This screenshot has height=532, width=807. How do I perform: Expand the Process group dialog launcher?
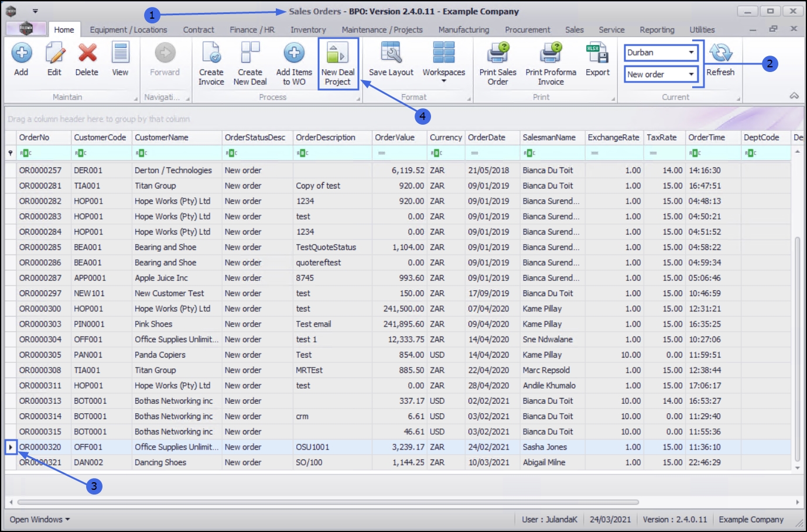pyautogui.click(x=358, y=99)
